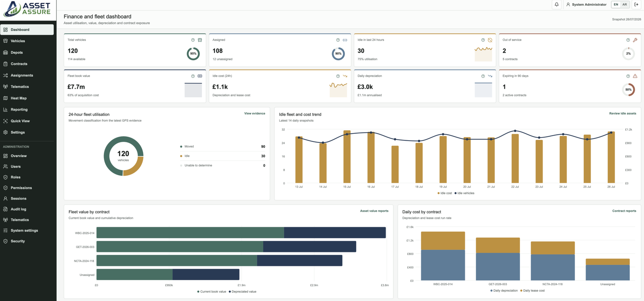
Task: Click the Unable to determine legend row
Action: [x=223, y=166]
